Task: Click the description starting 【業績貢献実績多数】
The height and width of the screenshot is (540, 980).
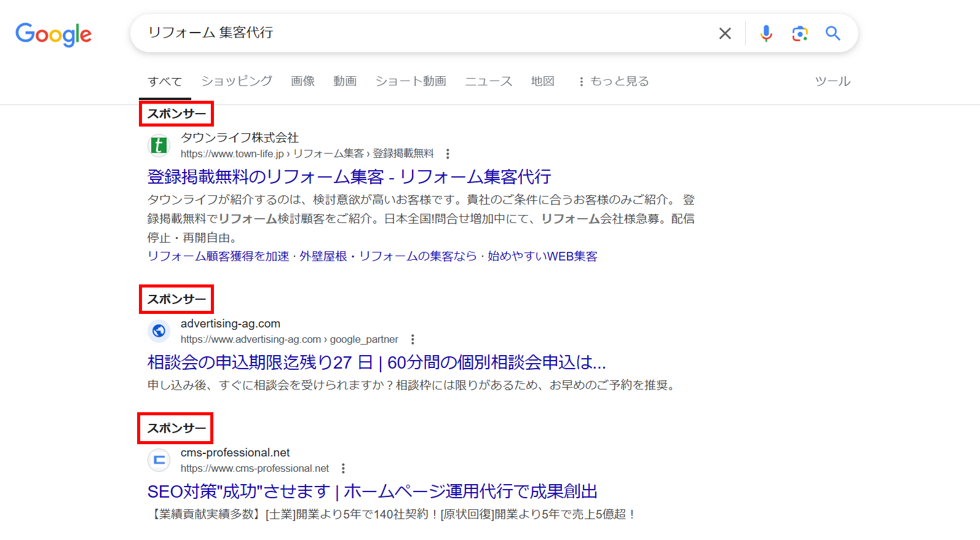Action: [x=393, y=514]
